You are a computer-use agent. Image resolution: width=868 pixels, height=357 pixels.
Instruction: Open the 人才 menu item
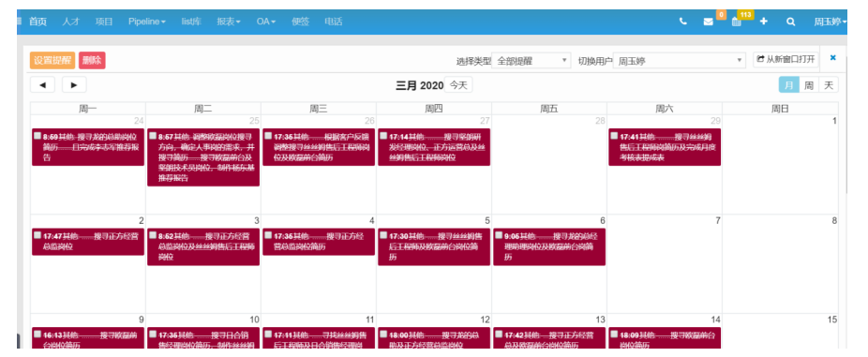70,22
